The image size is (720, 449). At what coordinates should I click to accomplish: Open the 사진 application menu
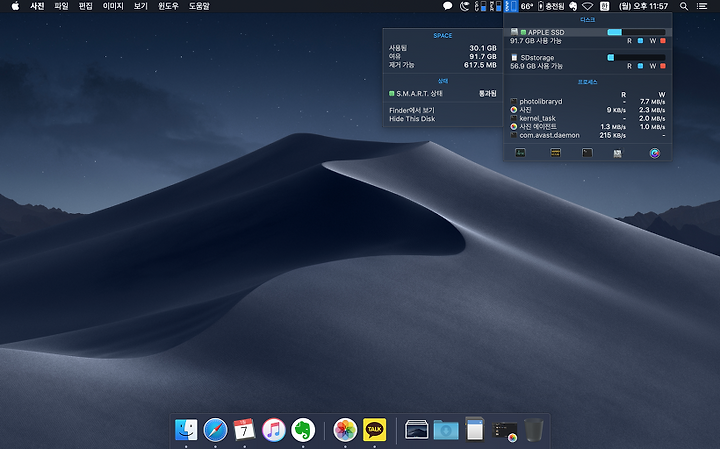pos(37,6)
